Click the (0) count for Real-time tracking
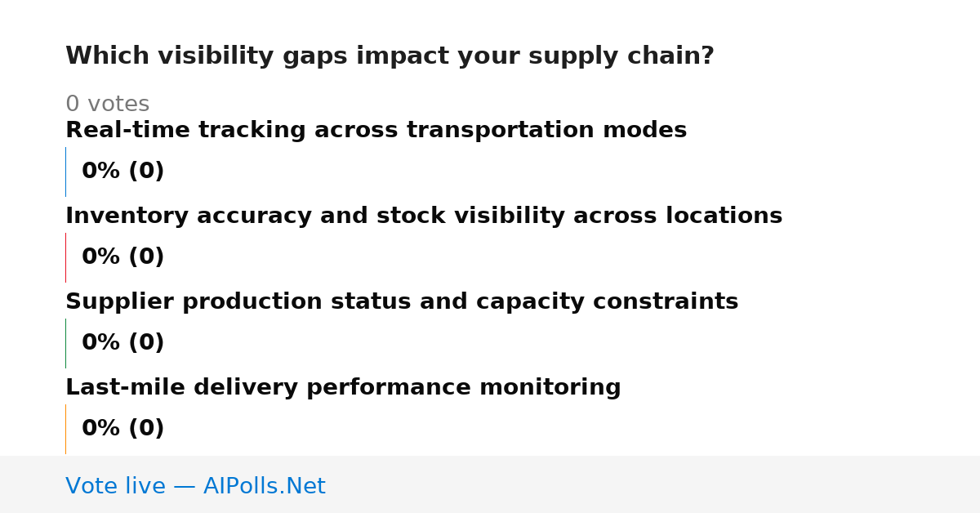This screenshot has width=980, height=513. (x=146, y=172)
